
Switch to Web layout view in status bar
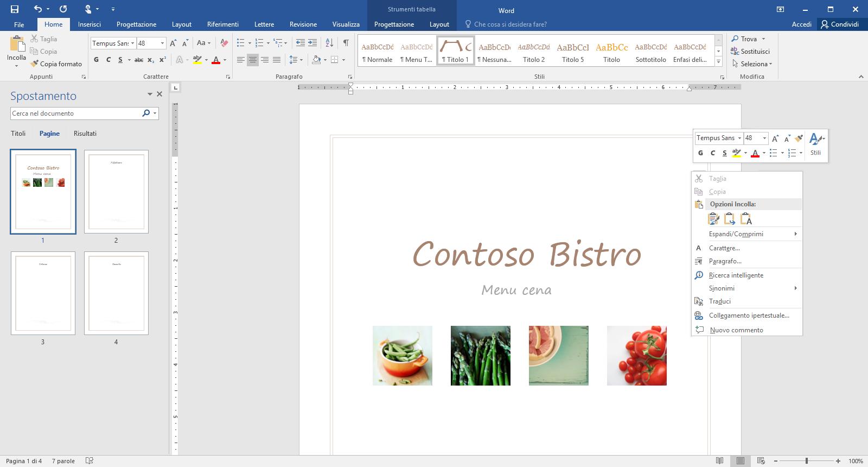pos(761,461)
